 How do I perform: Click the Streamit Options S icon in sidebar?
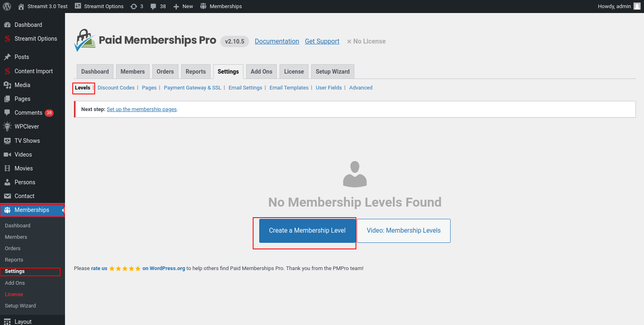(x=7, y=39)
